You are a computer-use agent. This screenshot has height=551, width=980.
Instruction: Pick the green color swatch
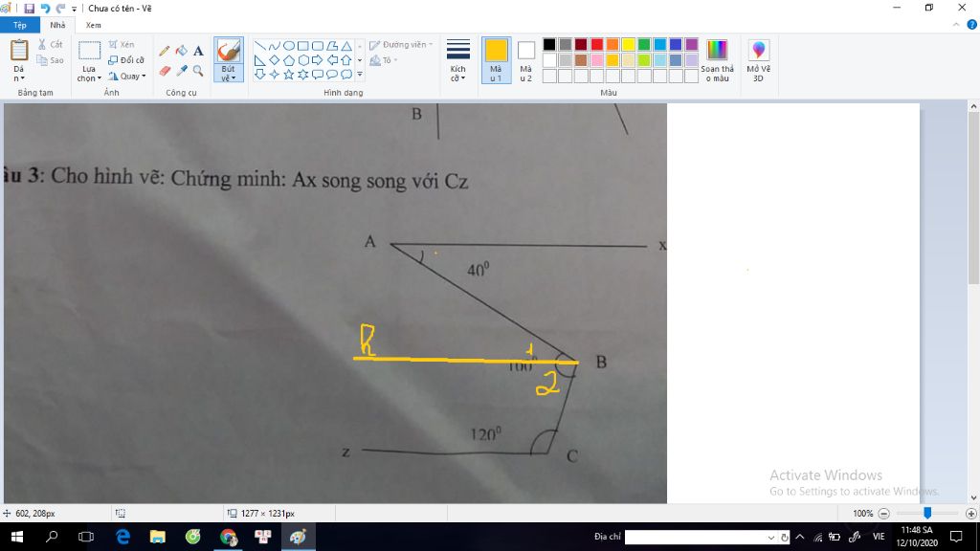point(644,44)
